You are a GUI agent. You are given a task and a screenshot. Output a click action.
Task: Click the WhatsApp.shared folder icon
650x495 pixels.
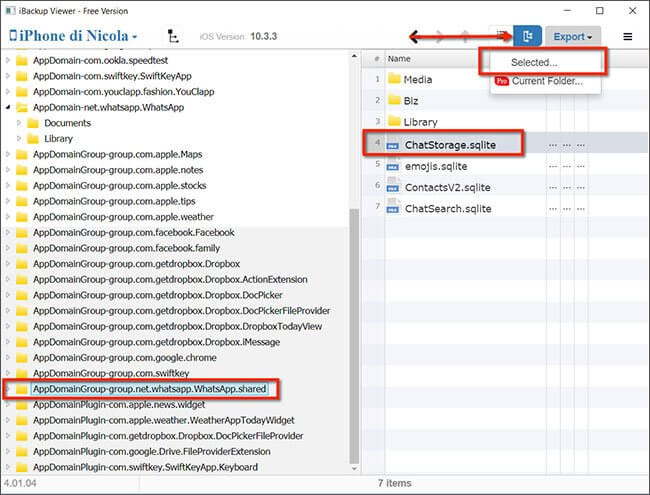click(x=22, y=389)
